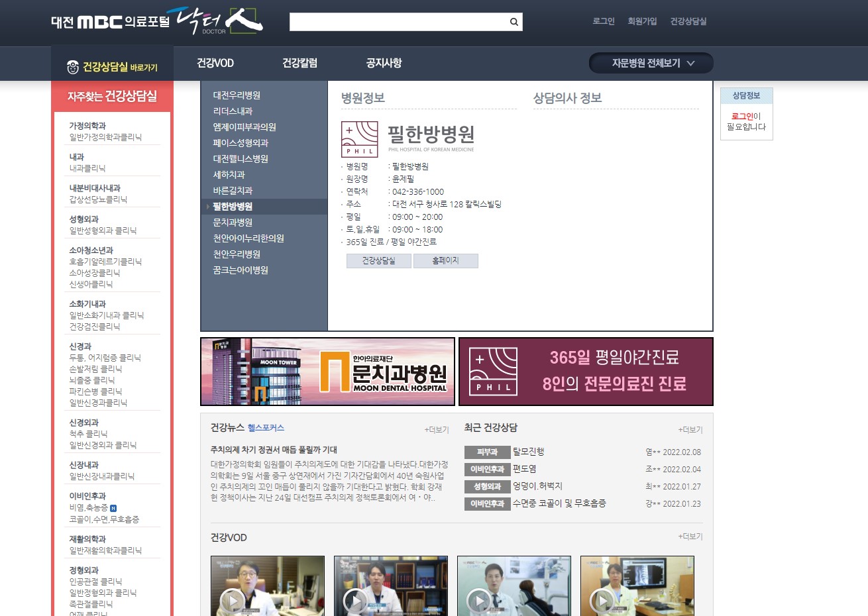Select 문치과병원 in hospital list
Viewport: 868px width, 616px height.
233,223
